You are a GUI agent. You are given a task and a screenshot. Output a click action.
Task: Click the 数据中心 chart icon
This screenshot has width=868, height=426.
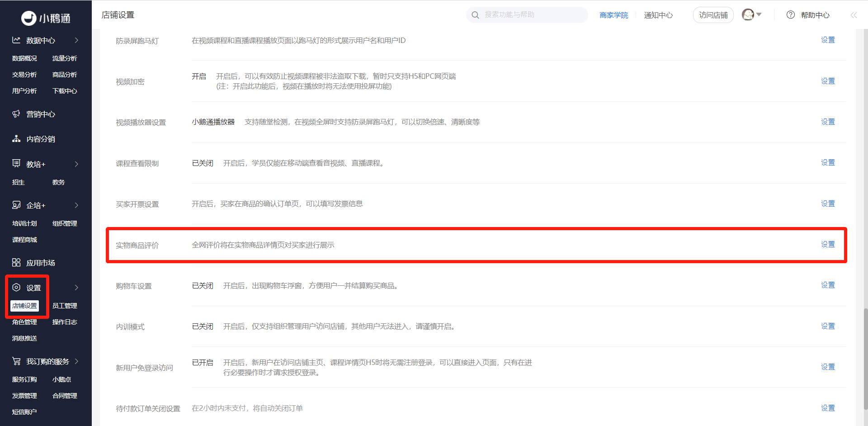(x=16, y=40)
